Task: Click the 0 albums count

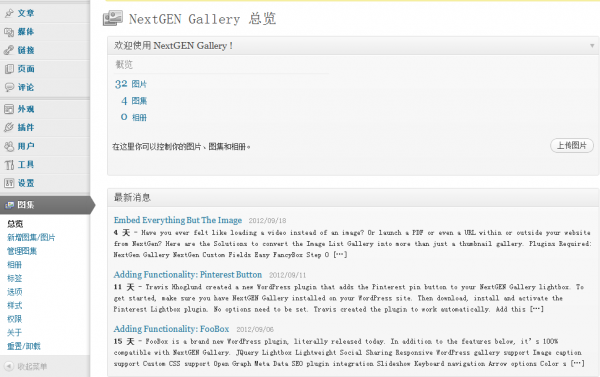Action: pos(124,117)
